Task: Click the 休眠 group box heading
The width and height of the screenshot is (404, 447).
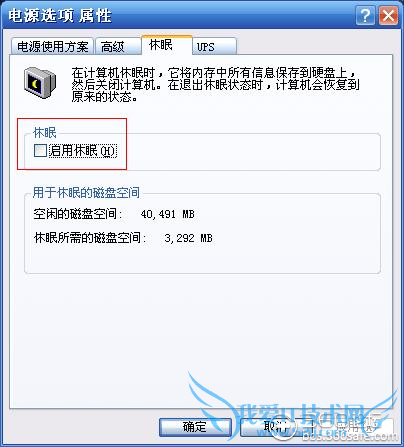Action: 45,133
